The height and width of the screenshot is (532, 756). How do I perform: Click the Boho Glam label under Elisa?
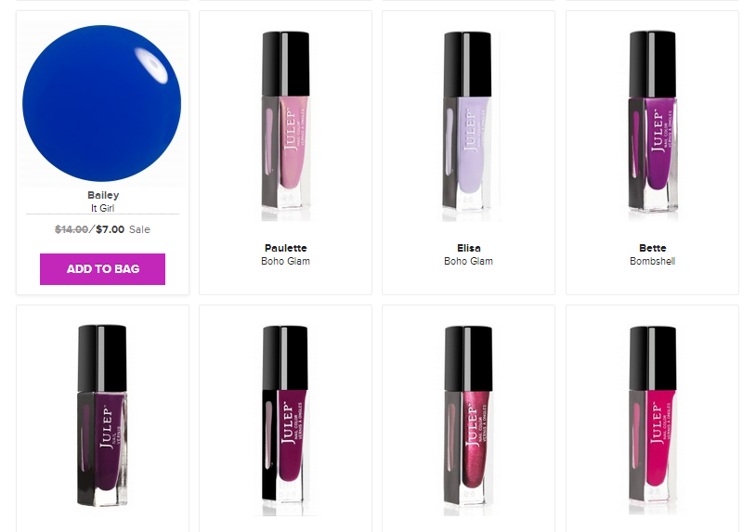pos(469,261)
